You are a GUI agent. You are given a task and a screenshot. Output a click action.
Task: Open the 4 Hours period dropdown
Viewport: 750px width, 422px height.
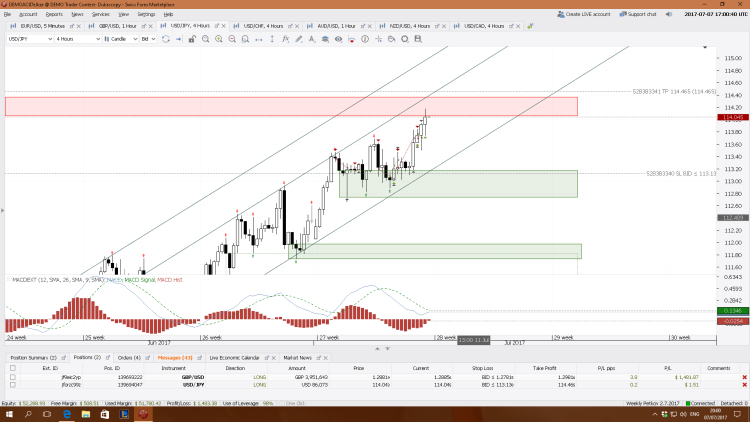click(x=77, y=39)
